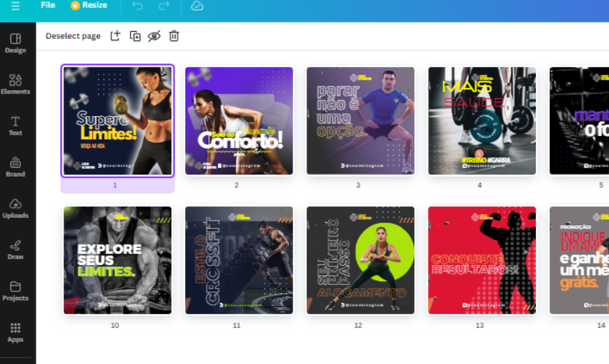Undo the last action
This screenshot has width=609, height=364.
pos(137,6)
